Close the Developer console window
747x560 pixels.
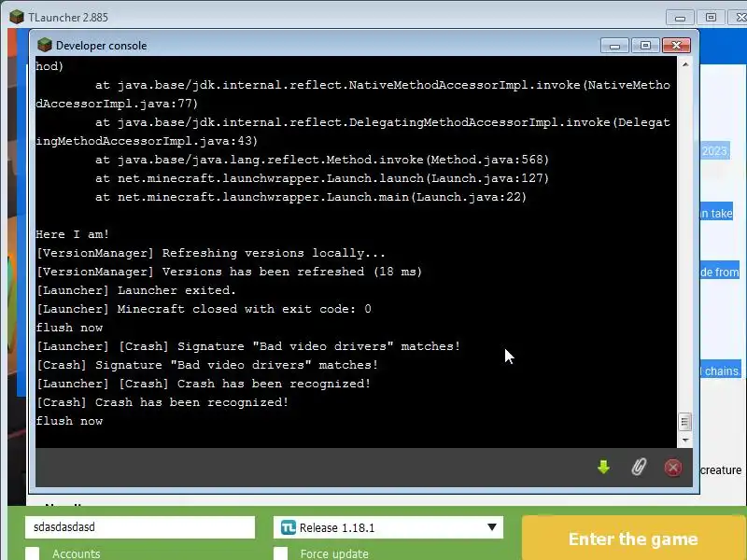click(x=676, y=46)
